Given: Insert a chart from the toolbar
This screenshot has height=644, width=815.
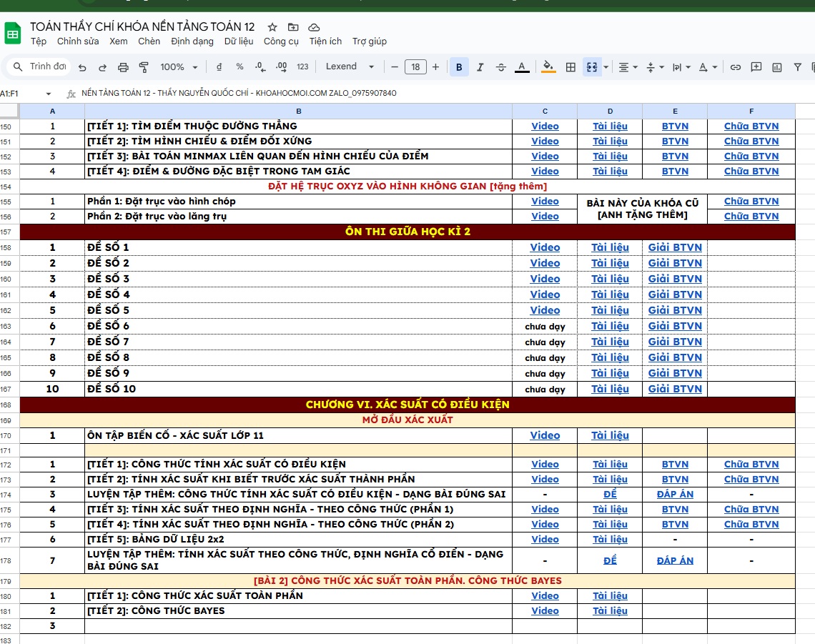Looking at the screenshot, I should tap(777, 67).
